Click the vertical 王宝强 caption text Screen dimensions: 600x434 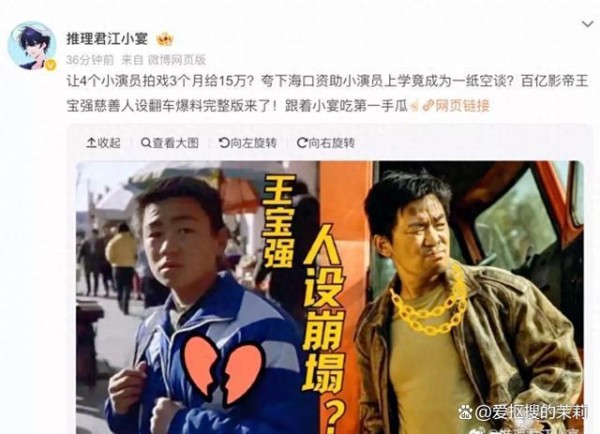(278, 221)
